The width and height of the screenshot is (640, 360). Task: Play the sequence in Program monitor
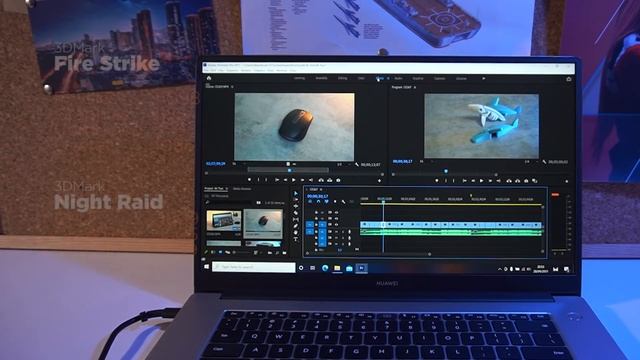tap(481, 180)
